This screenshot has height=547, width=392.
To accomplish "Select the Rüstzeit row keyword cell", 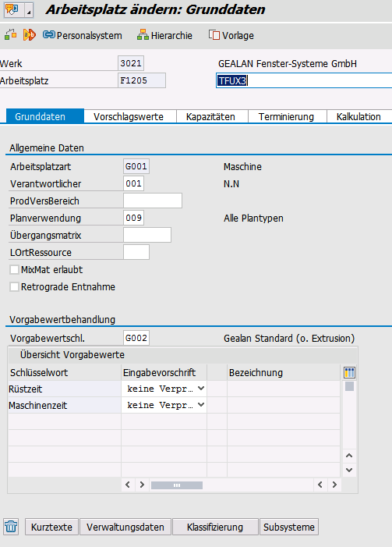I will 65,389.
